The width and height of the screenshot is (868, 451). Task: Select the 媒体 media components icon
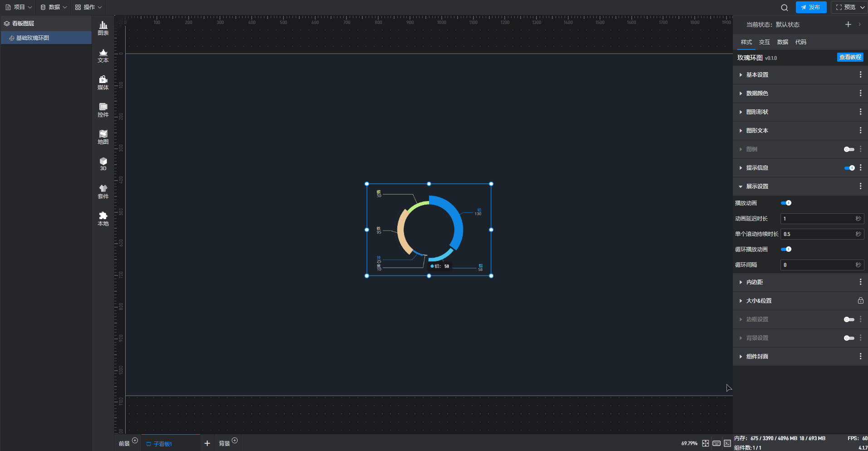(x=103, y=83)
